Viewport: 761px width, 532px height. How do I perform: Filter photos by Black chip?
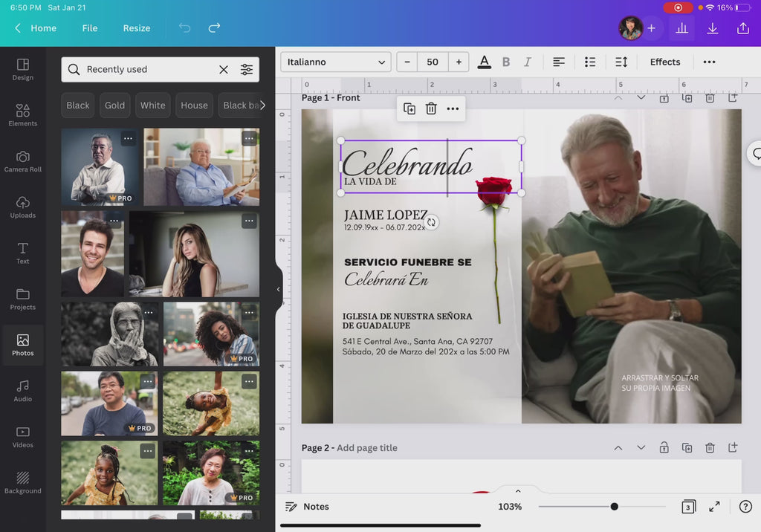point(77,106)
